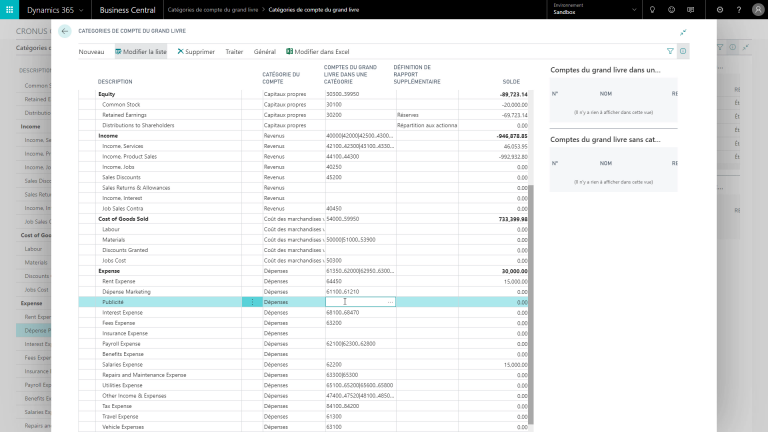Click Supprimer action
The height and width of the screenshot is (432, 768).
click(x=196, y=51)
